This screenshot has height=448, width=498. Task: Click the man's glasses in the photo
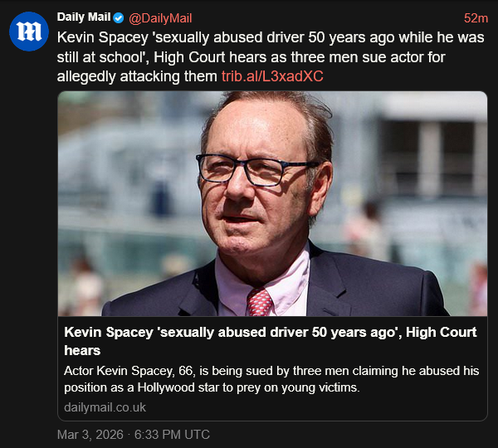point(249,168)
